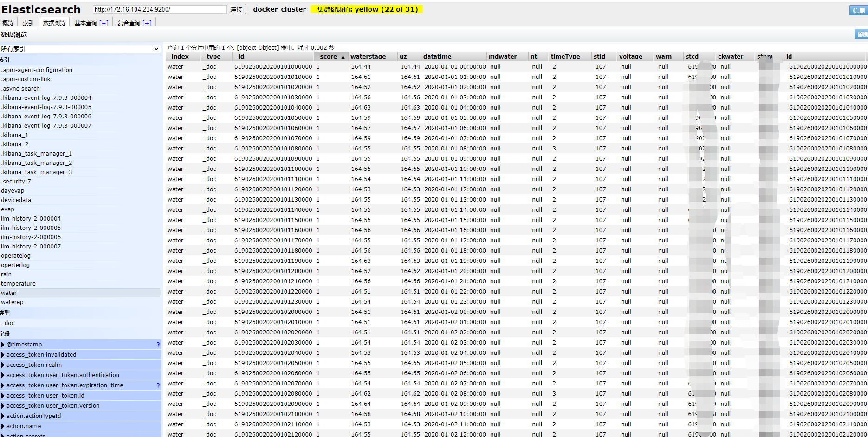Click the [+] icon on the 基本查询 tab
Image resolution: width=868 pixels, height=437 pixels.
coord(104,22)
